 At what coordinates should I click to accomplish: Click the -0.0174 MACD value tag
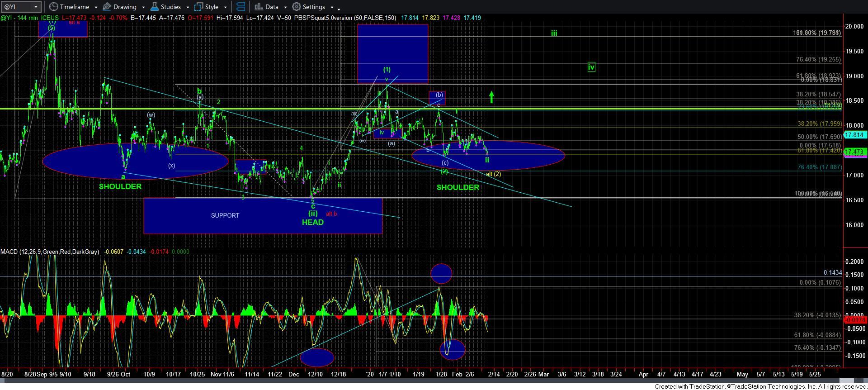(x=855, y=320)
